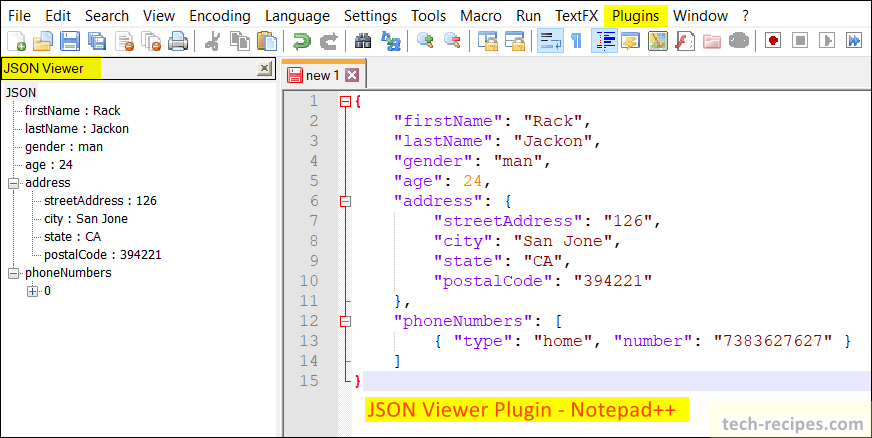The image size is (872, 438).
Task: Click the Replace icon
Action: pos(390,41)
